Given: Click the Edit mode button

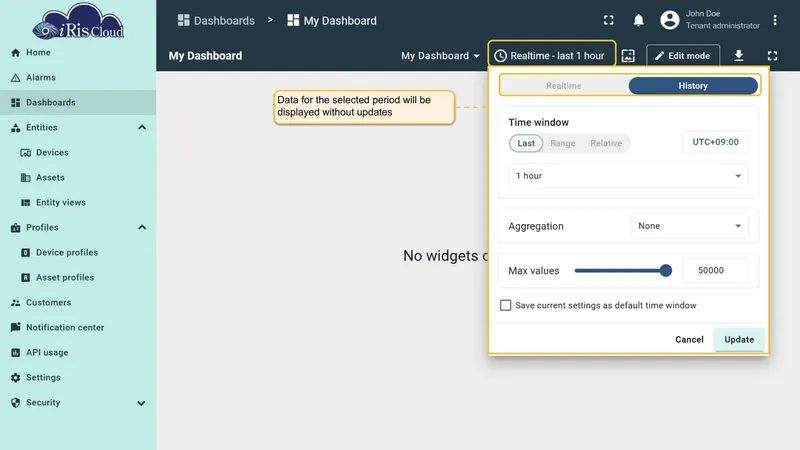Looking at the screenshot, I should pos(683,56).
